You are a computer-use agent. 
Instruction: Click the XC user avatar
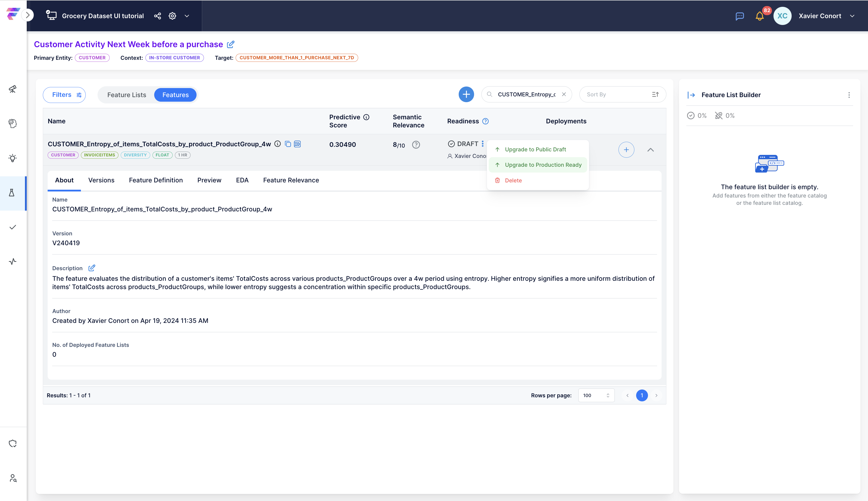tap(782, 16)
